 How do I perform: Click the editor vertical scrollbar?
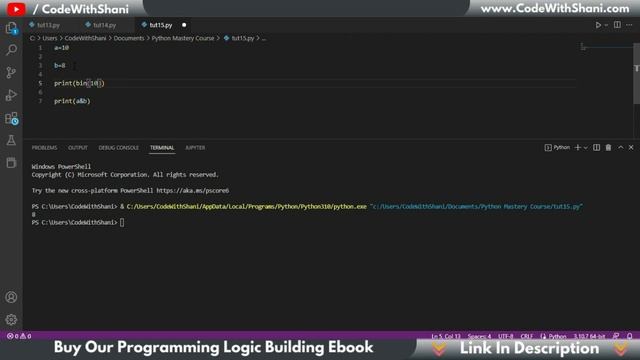pos(636,73)
